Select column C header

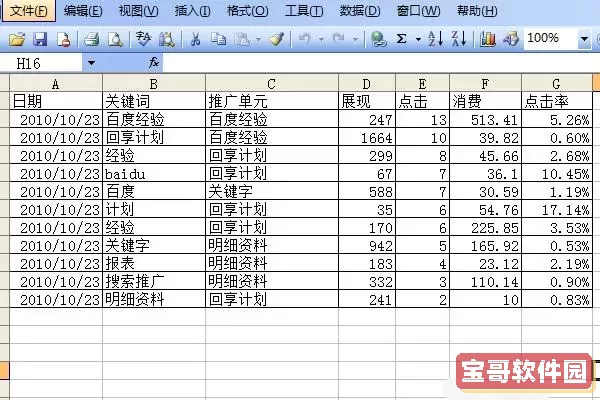[272, 83]
